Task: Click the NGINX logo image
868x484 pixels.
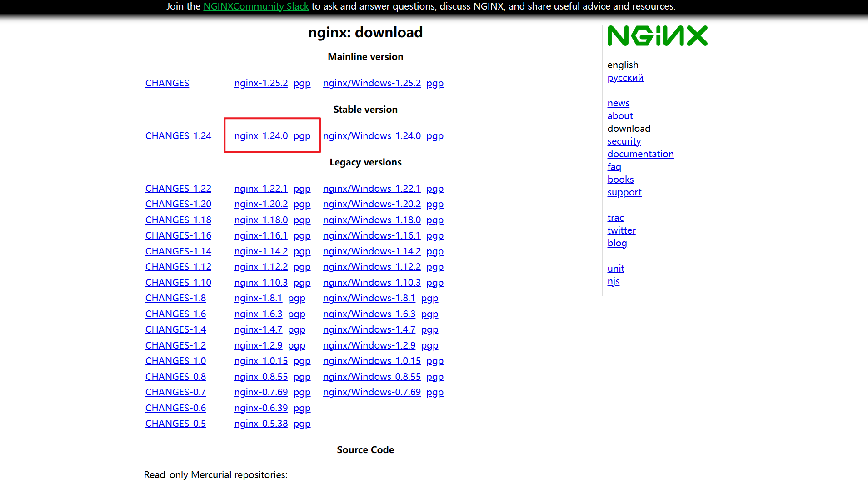Action: (657, 36)
